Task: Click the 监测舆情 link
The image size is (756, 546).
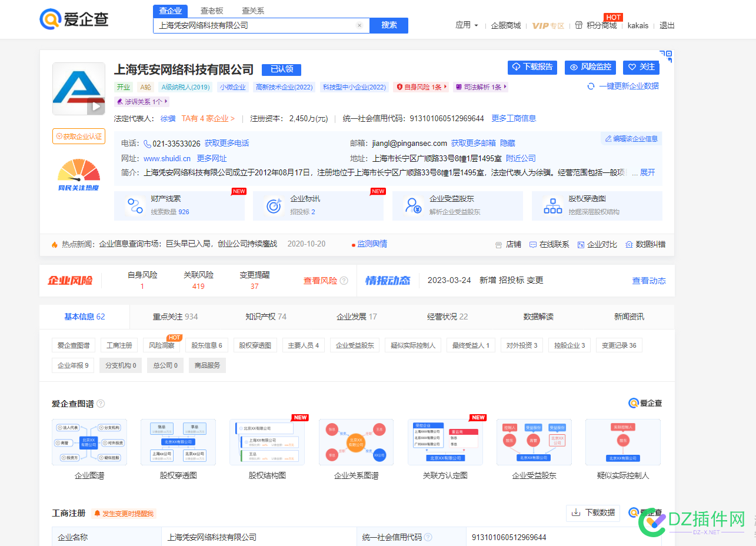Action: click(372, 244)
